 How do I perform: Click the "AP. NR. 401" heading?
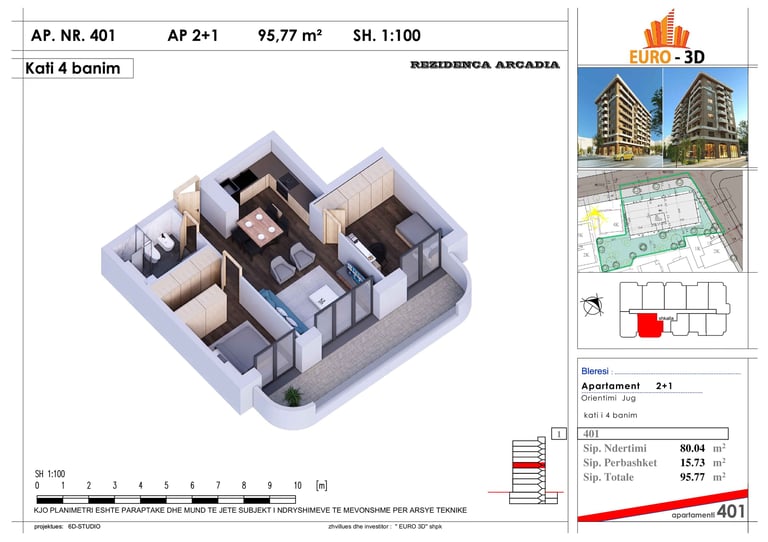pos(73,36)
